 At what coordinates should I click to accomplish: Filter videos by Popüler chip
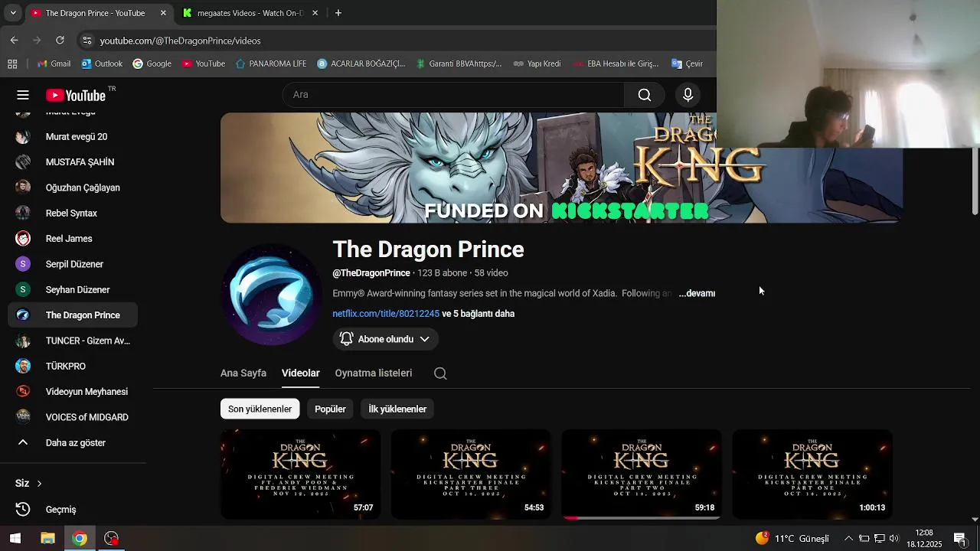click(x=330, y=409)
